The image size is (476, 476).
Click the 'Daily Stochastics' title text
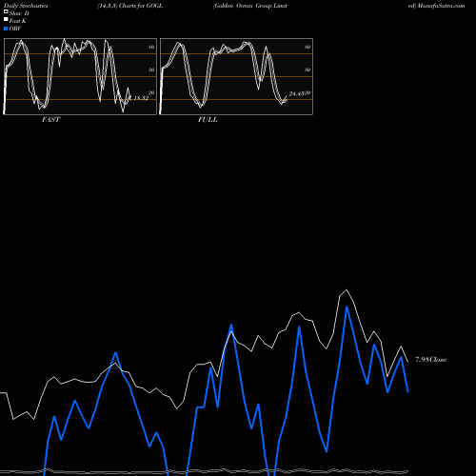(x=26, y=6)
